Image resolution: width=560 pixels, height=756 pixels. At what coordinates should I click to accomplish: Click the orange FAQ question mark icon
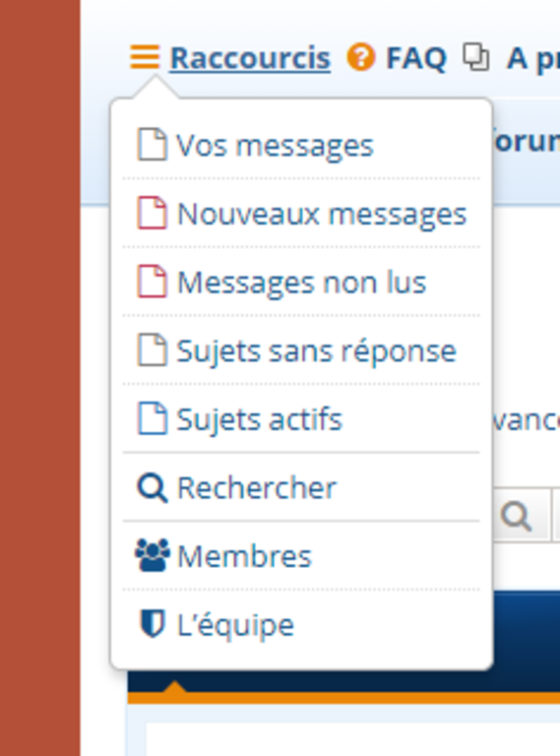361,57
